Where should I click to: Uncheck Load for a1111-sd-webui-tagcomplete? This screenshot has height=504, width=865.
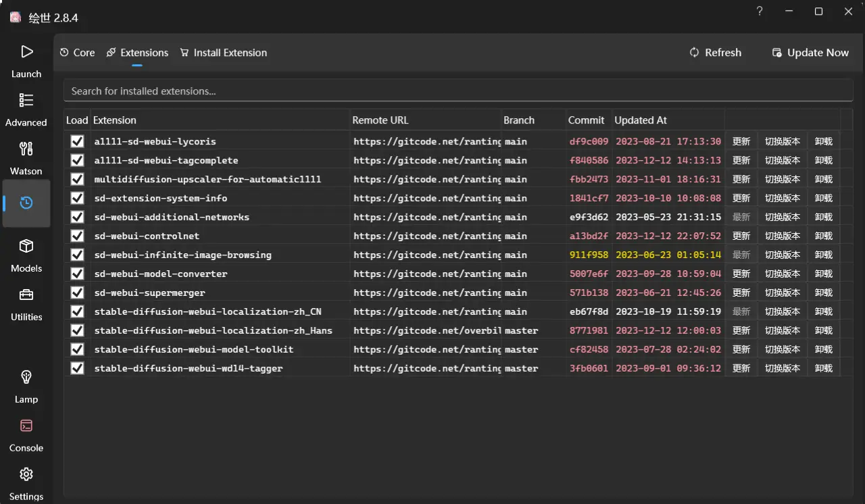click(x=77, y=160)
